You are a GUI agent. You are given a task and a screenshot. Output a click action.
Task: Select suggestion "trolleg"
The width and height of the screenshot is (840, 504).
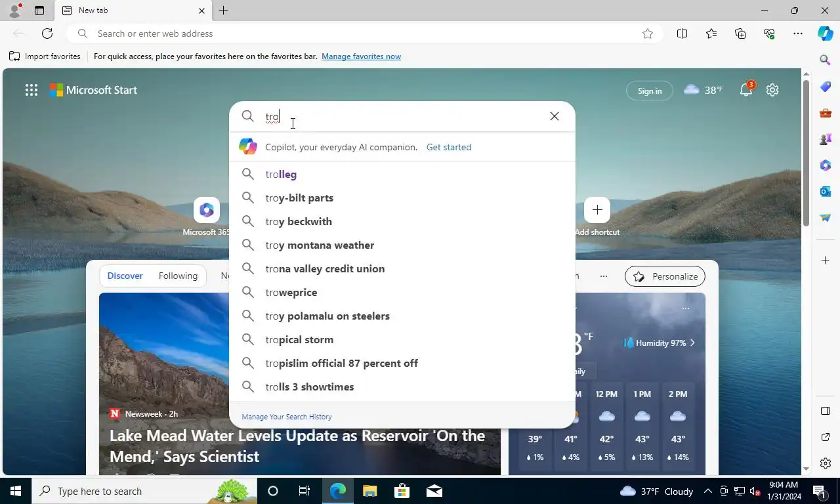click(x=402, y=174)
